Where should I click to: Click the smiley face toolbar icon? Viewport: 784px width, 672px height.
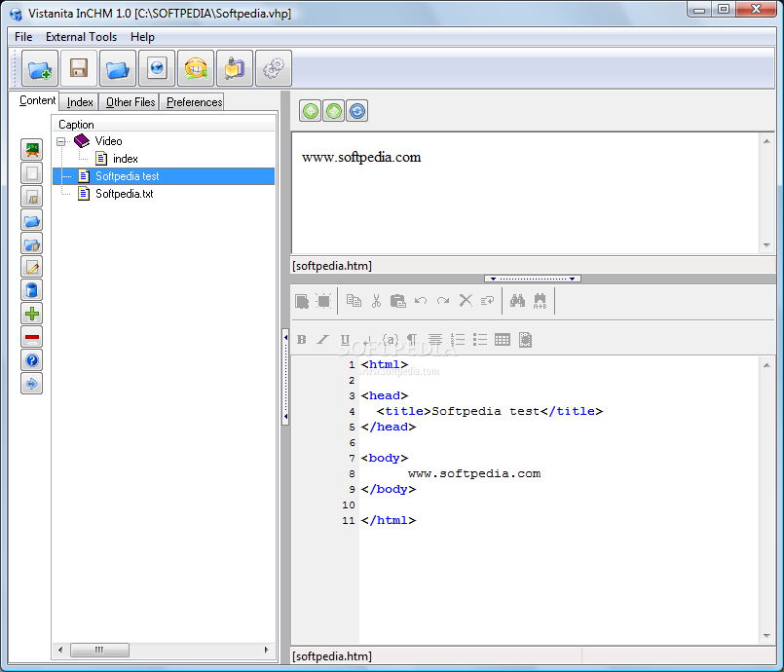[196, 68]
